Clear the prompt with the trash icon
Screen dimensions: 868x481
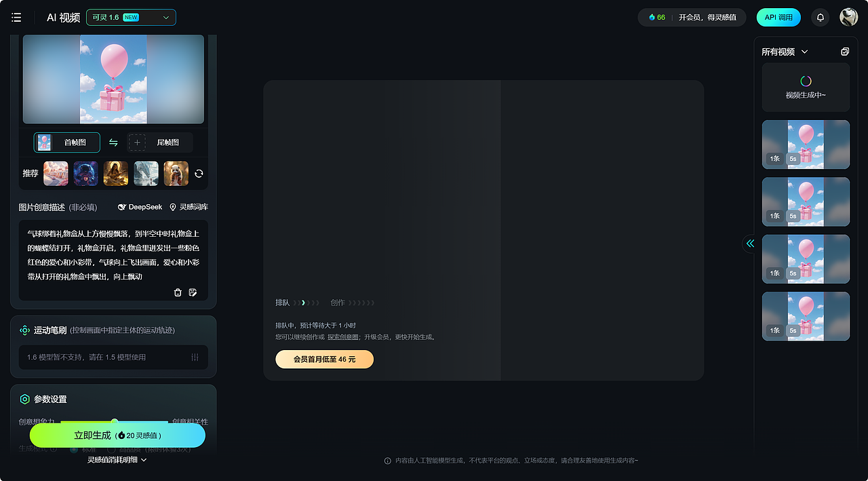coord(178,292)
